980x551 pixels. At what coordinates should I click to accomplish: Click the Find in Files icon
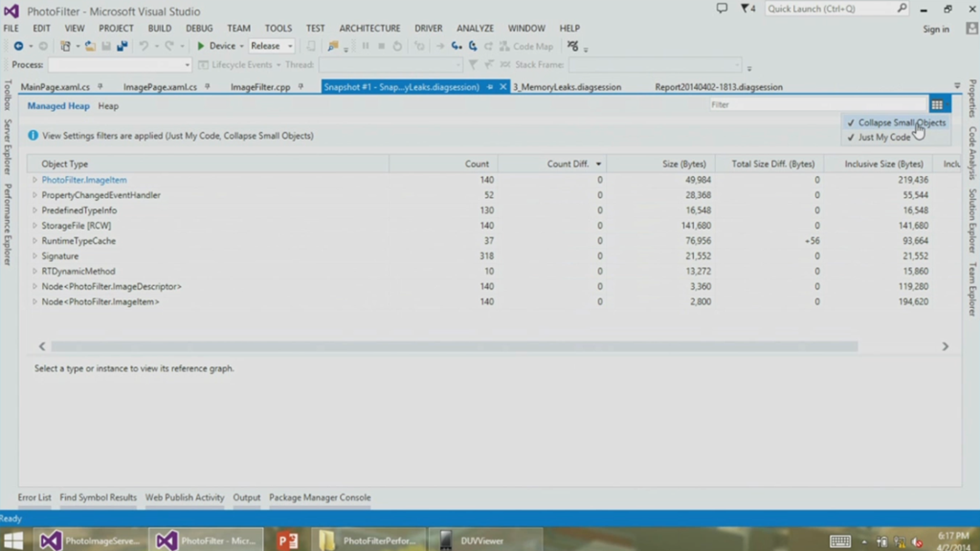click(332, 46)
